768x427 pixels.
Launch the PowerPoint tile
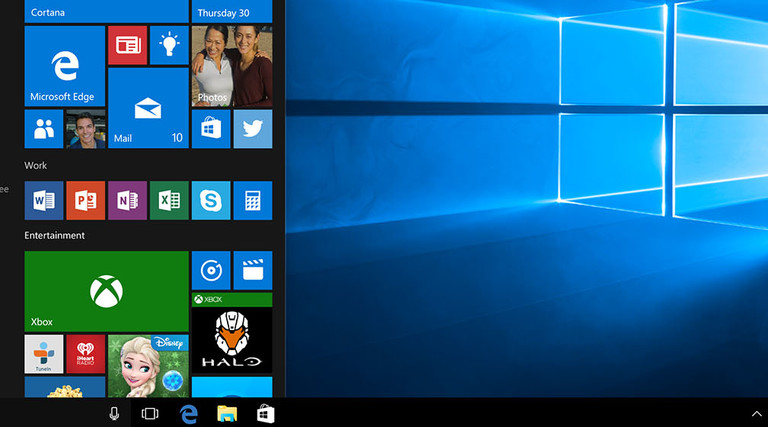tap(86, 200)
